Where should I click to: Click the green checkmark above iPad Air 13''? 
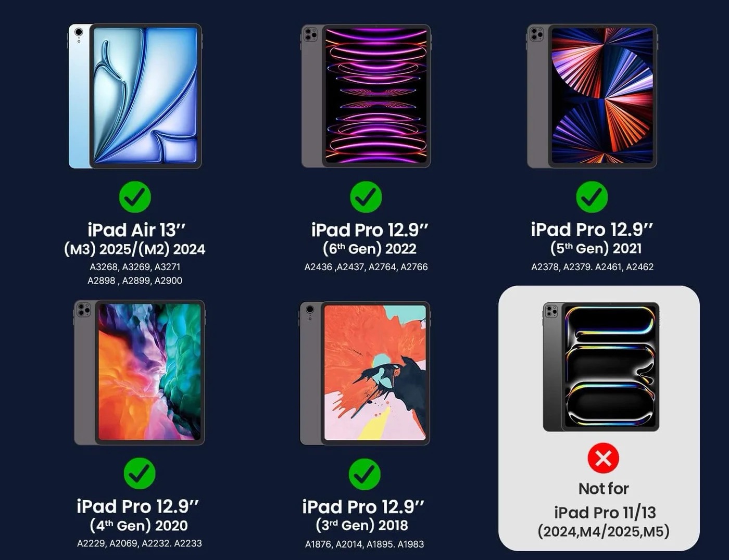tap(135, 197)
